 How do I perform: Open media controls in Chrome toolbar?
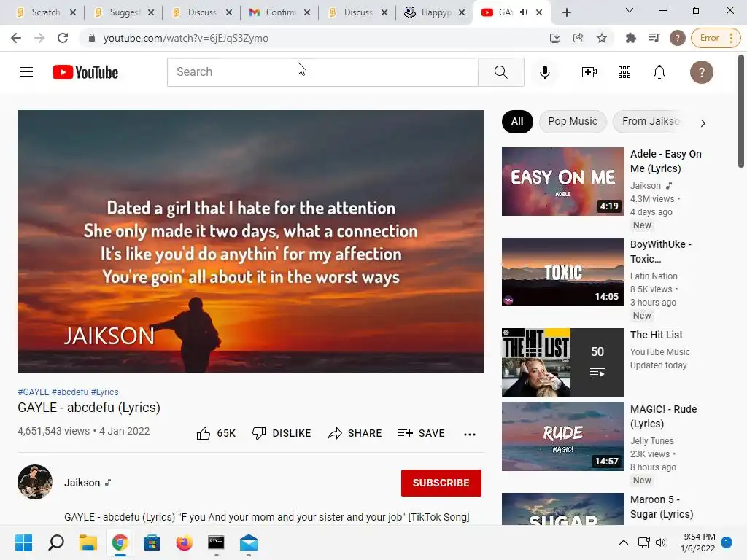654,38
